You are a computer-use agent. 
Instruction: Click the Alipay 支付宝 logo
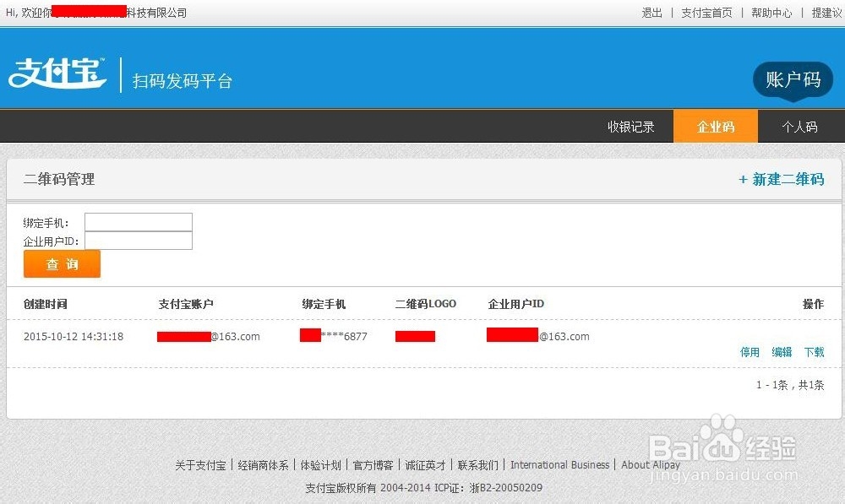57,73
